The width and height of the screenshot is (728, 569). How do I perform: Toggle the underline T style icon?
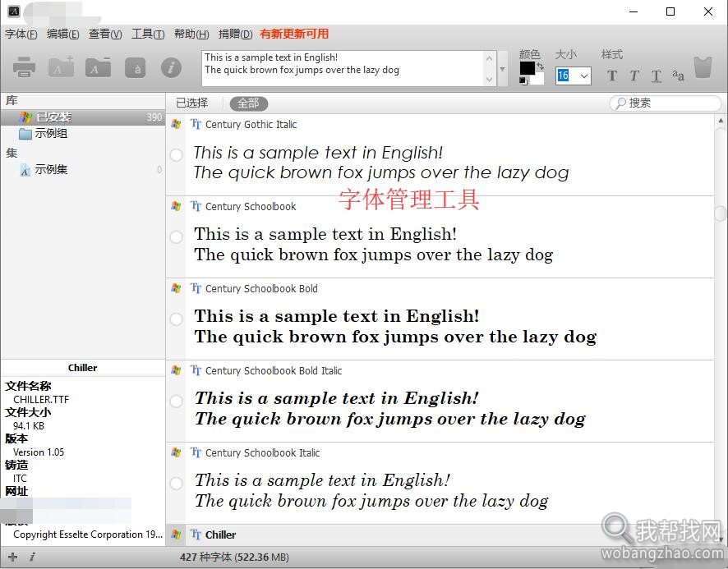pos(656,76)
